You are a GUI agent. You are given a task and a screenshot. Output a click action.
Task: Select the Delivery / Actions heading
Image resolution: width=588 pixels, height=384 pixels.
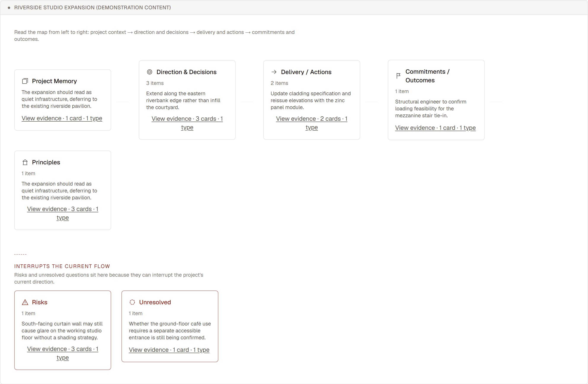[x=306, y=72]
